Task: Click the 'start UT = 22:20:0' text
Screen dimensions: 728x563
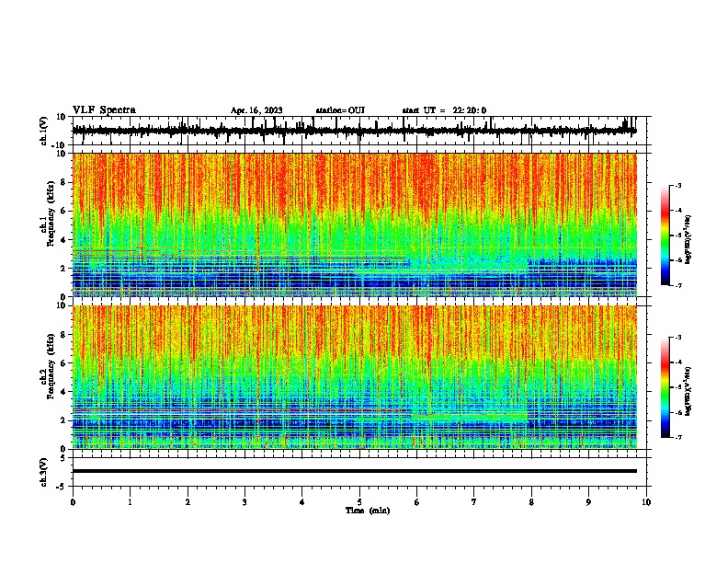Action: (x=444, y=110)
